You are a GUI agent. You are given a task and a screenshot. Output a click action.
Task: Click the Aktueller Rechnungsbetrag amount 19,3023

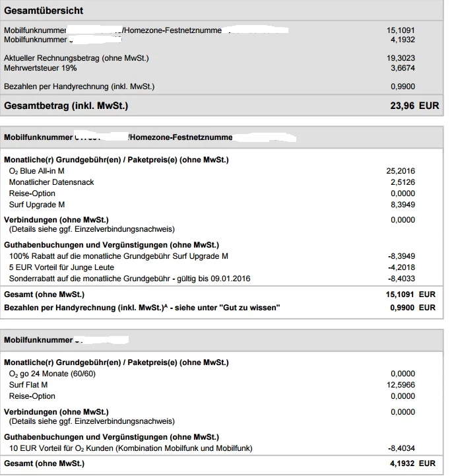401,58
